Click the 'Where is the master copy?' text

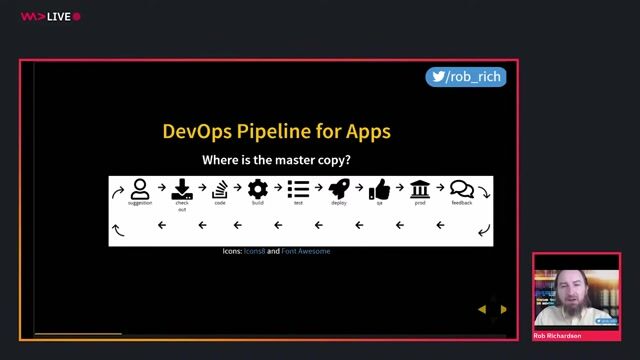point(276,160)
